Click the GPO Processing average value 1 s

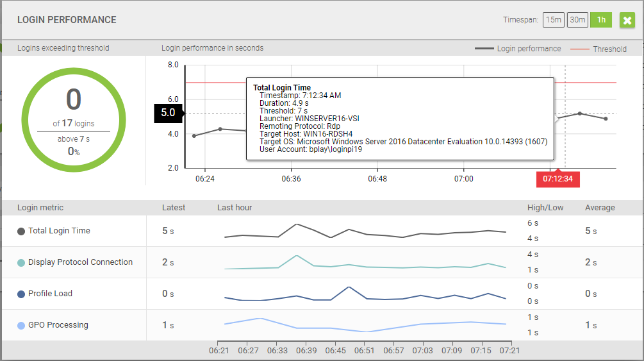(591, 325)
